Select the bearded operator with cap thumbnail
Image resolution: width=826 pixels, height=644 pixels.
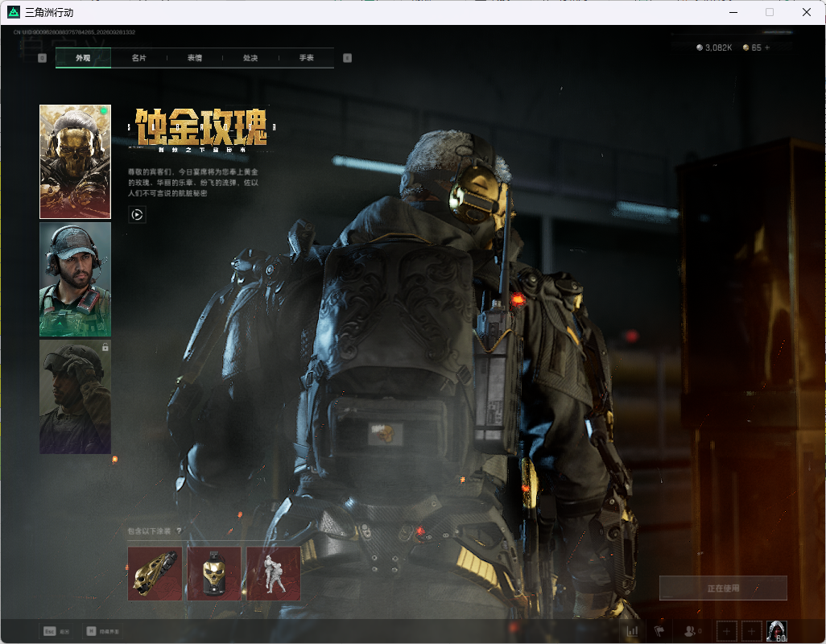coord(76,279)
